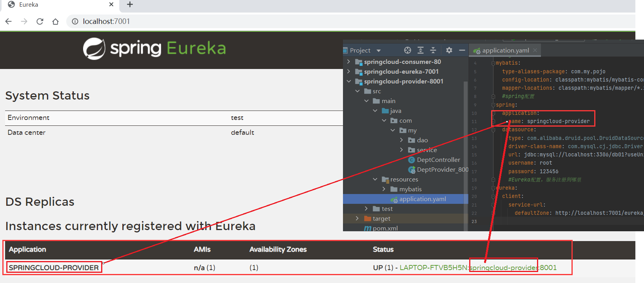Viewport: 644px width, 283px height.
Task: Click the spring Eureka logo
Action: tap(154, 49)
